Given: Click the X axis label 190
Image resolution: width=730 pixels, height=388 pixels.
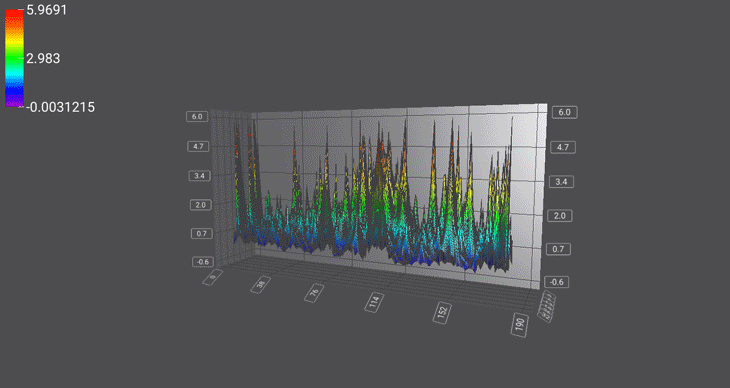Looking at the screenshot, I should [520, 325].
